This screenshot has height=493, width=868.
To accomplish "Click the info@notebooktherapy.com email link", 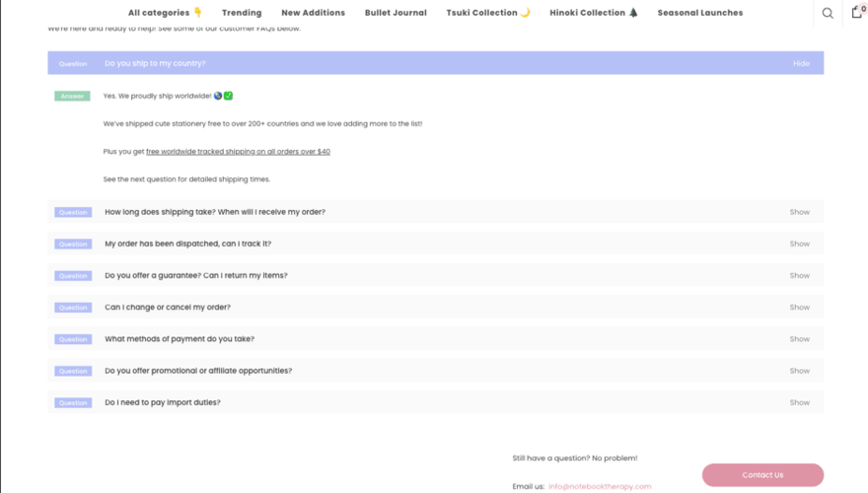I will (600, 486).
